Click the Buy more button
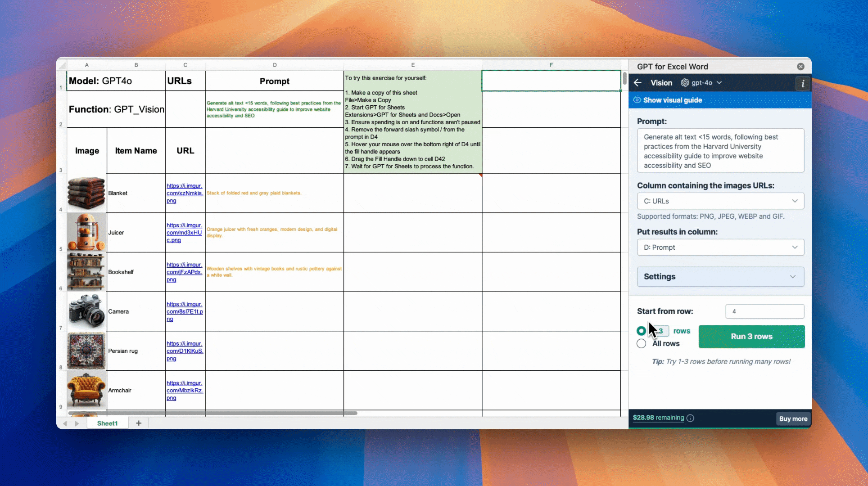Viewport: 868px width, 486px height. tap(793, 418)
